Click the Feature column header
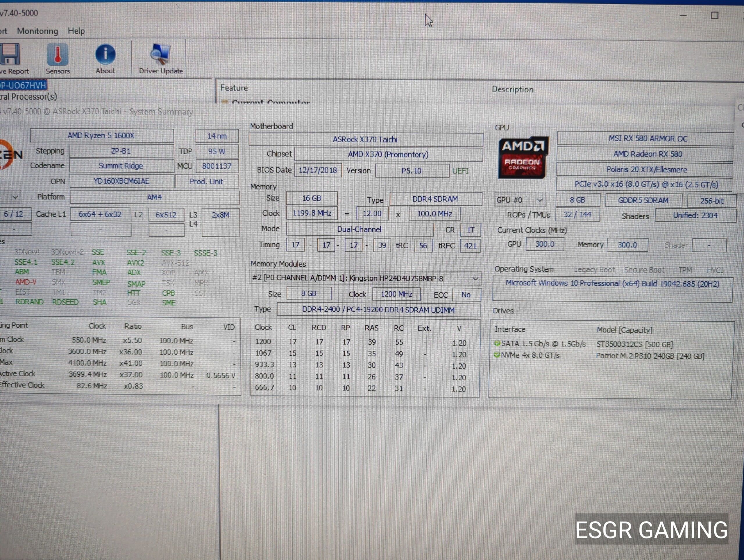Image resolution: width=744 pixels, height=560 pixels. [x=234, y=88]
